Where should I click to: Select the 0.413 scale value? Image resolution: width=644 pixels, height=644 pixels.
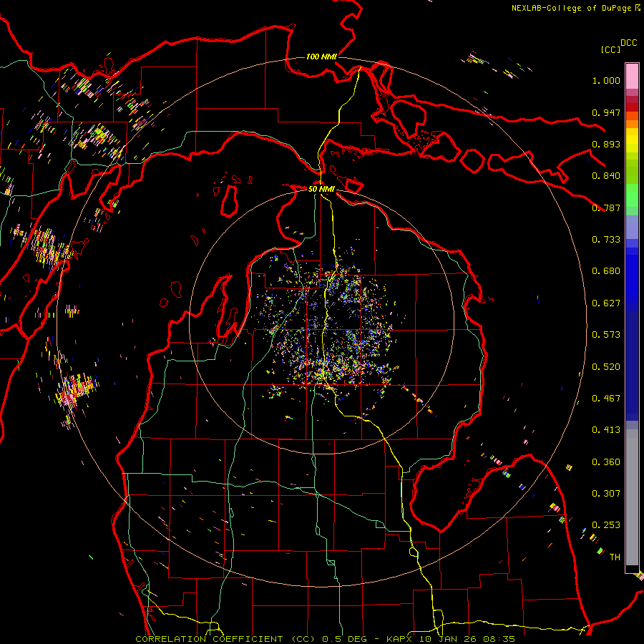606,430
